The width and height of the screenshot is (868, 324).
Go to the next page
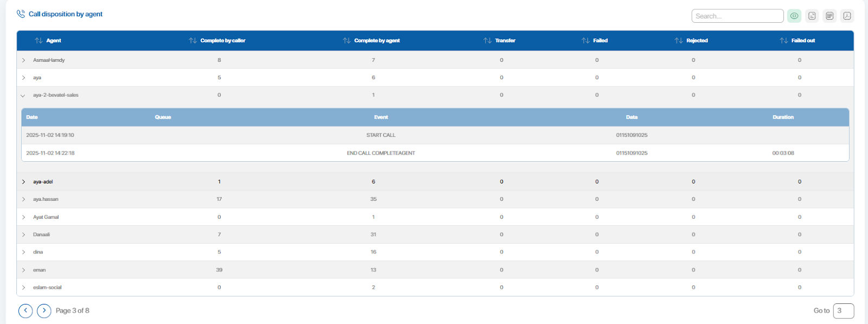coord(44,310)
